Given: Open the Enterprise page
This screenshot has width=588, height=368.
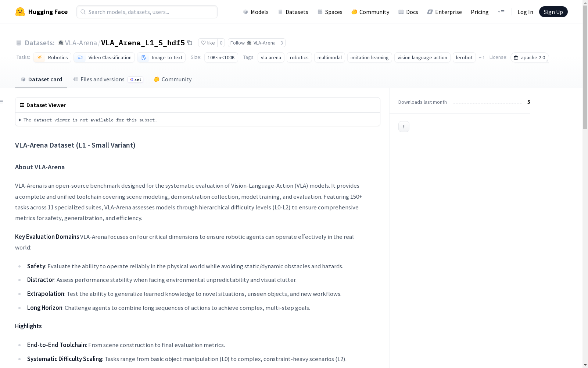Looking at the screenshot, I should [444, 12].
